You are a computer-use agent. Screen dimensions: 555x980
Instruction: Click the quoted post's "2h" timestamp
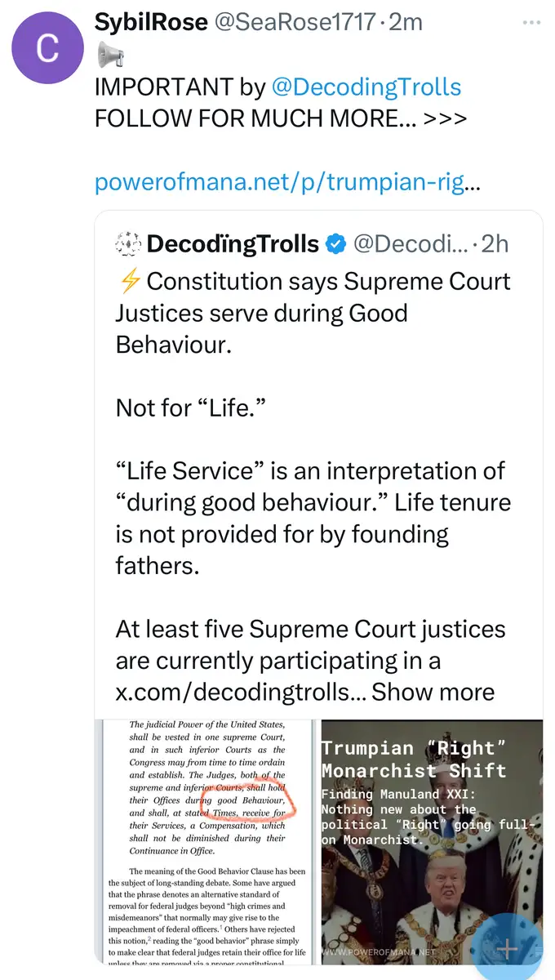tap(495, 243)
